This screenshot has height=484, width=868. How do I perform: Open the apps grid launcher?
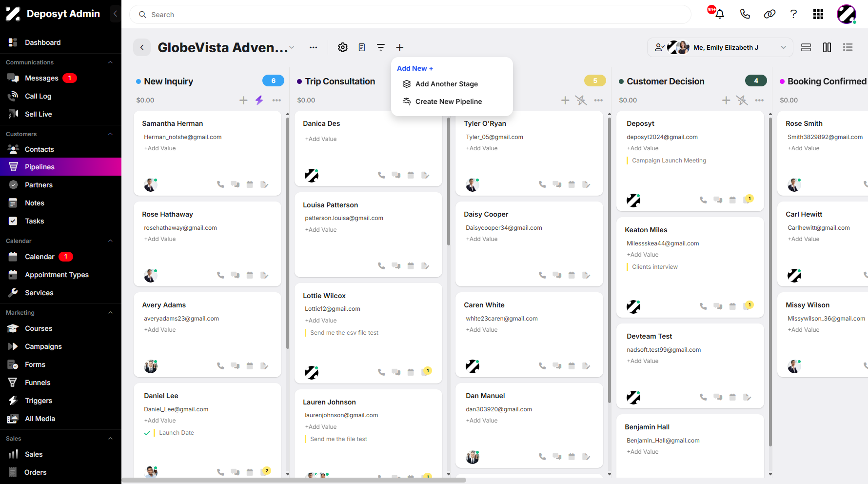click(818, 14)
